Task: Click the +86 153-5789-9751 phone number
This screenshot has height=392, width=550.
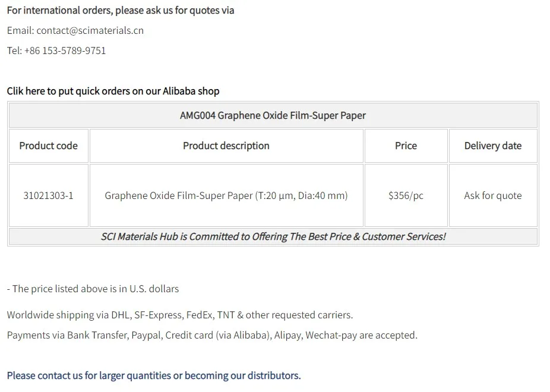Action: point(65,50)
